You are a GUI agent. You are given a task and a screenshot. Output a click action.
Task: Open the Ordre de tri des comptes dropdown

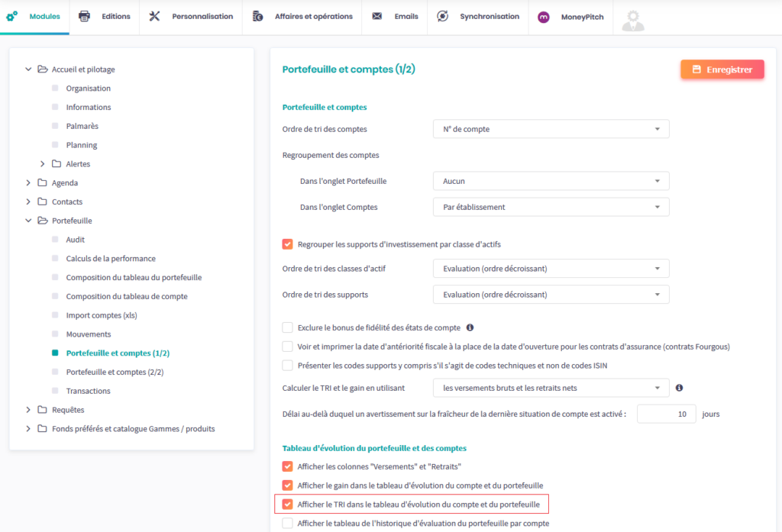pos(551,129)
